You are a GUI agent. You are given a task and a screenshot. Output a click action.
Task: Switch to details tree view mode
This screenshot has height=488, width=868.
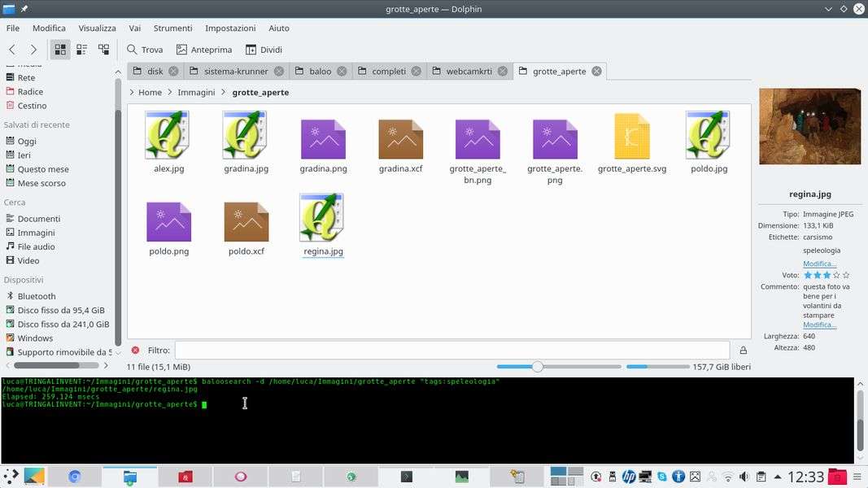(x=103, y=50)
